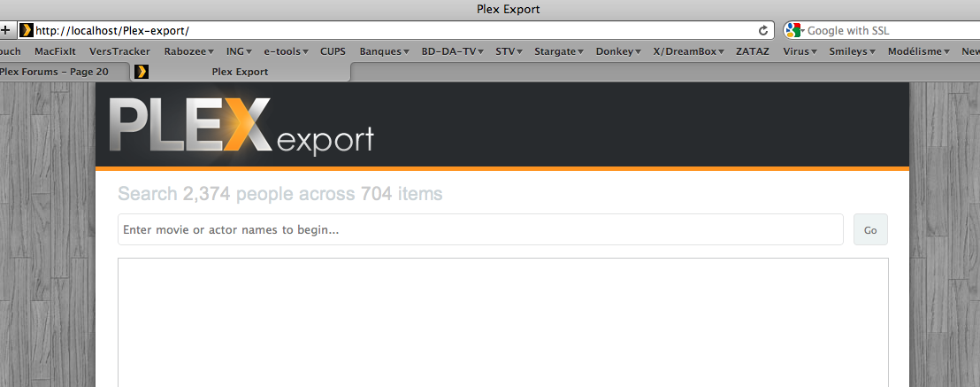Image resolution: width=980 pixels, height=387 pixels.
Task: Open the ZATAZ bookmark
Action: point(752,51)
